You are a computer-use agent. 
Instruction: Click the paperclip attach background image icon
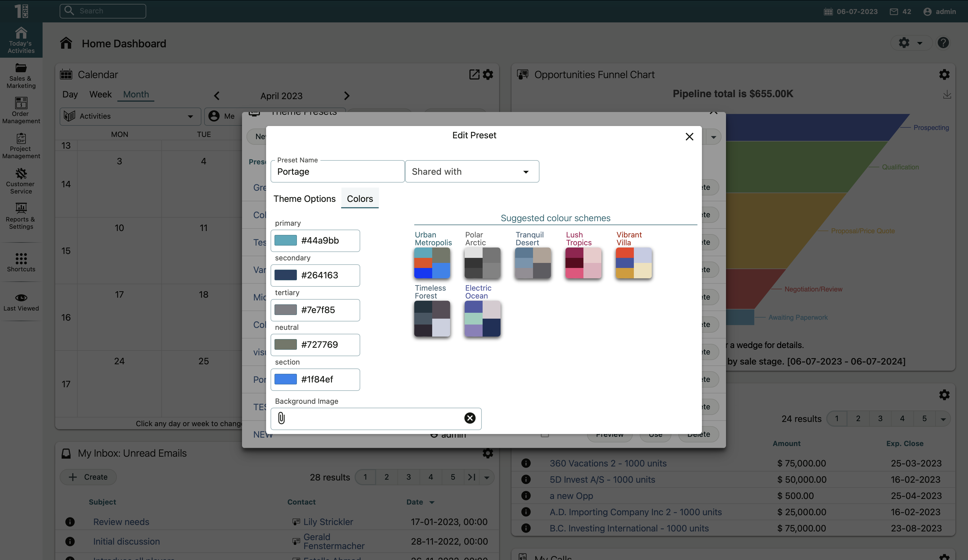281,418
